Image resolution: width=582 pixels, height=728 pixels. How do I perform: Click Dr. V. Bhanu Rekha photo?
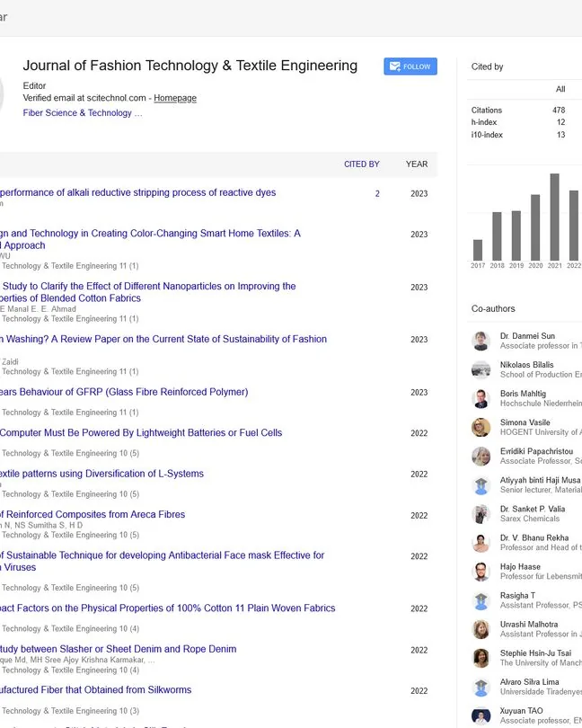(x=481, y=543)
